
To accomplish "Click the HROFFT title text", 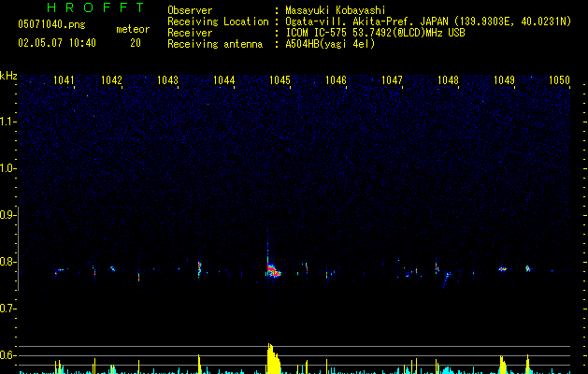I will click(x=95, y=7).
